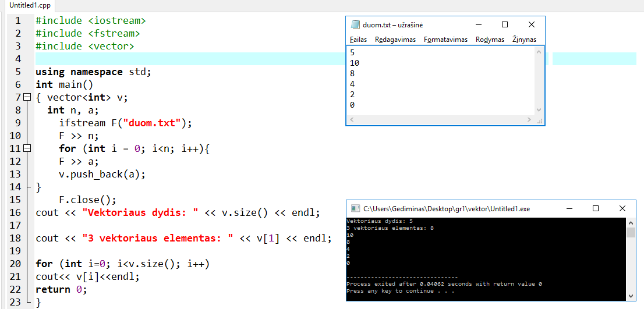Click Notepad vertical scrollbar up arrow
The width and height of the screenshot is (644, 309).
click(x=539, y=51)
